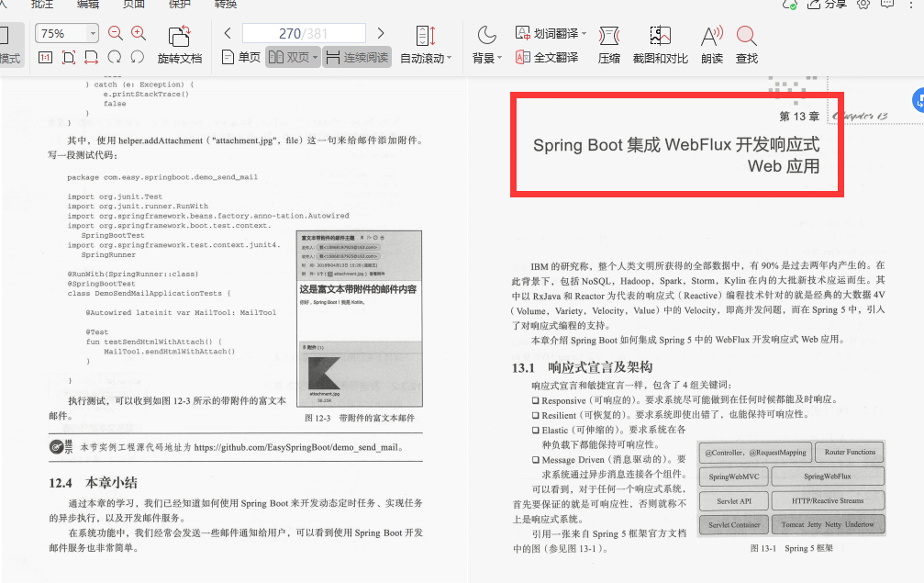
Task: Open the 截图和对比 screenshot compare tool
Action: click(660, 46)
